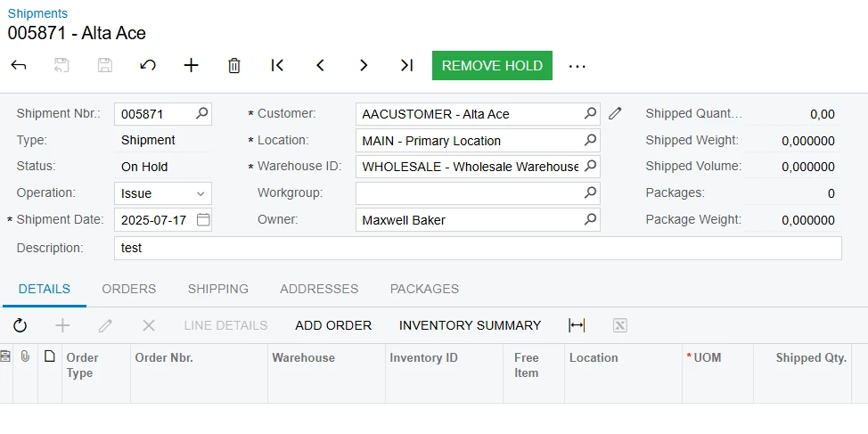Add a new shipment with plus icon
This screenshot has width=868, height=434.
(x=191, y=65)
